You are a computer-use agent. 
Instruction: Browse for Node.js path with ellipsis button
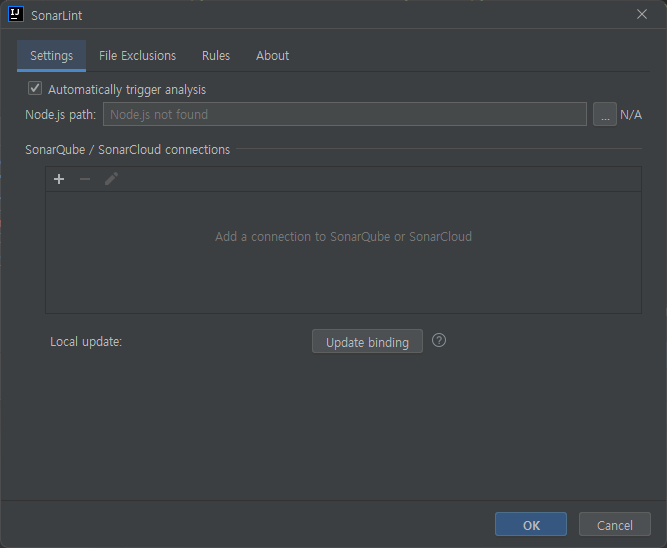coord(604,114)
